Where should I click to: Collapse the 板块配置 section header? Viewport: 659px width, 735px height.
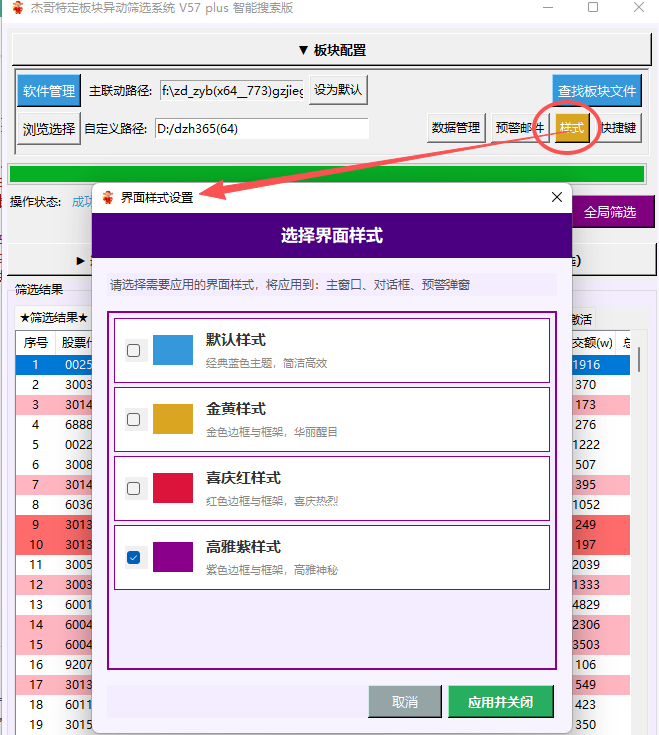pos(331,50)
